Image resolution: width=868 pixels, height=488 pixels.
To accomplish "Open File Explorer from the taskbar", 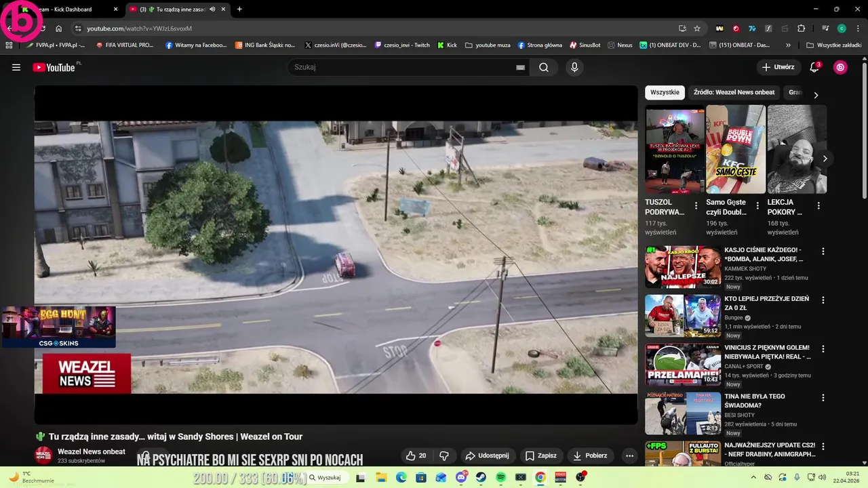I will pos(381,477).
